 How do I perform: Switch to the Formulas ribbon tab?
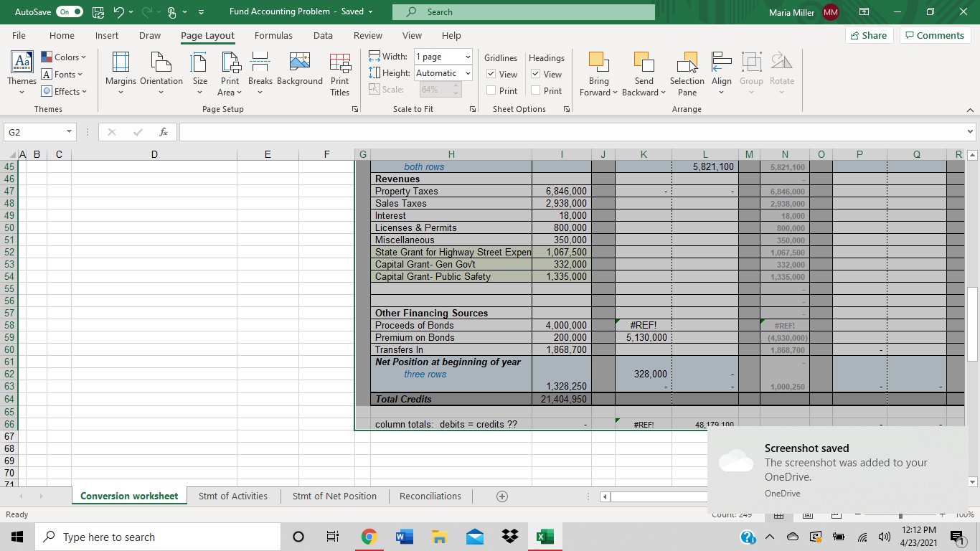[x=273, y=35]
